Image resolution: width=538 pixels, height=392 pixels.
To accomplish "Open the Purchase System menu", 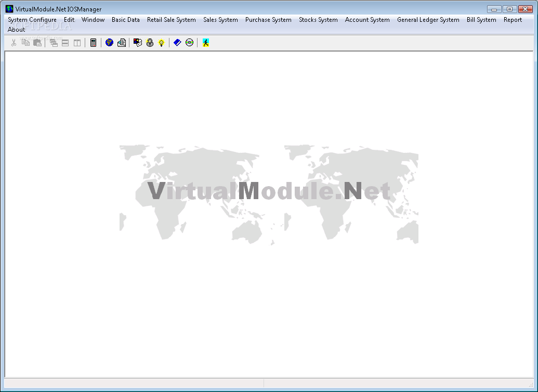I will click(268, 20).
